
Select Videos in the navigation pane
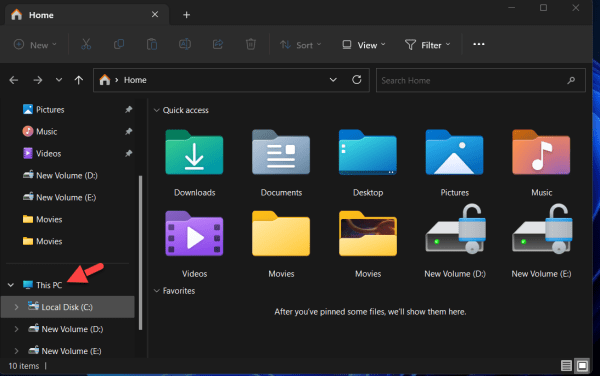pos(48,153)
